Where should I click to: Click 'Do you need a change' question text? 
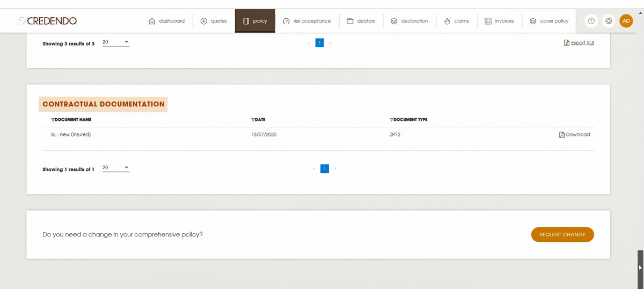pyautogui.click(x=123, y=235)
